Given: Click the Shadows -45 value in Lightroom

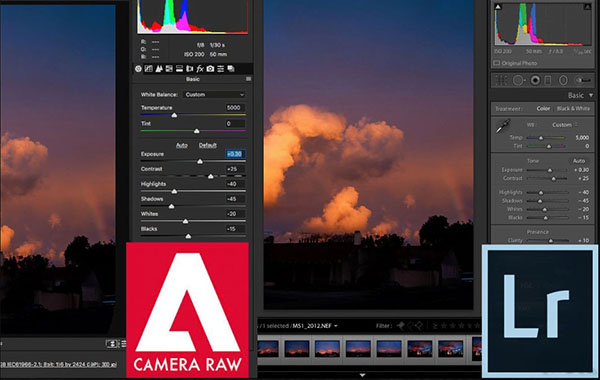Looking at the screenshot, I should pyautogui.click(x=583, y=201).
